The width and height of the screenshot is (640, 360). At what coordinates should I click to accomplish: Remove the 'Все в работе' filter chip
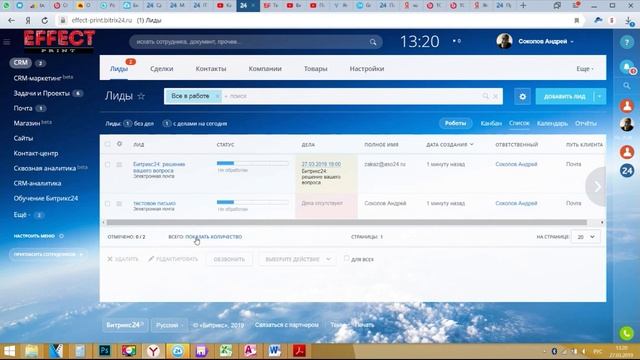tap(217, 96)
